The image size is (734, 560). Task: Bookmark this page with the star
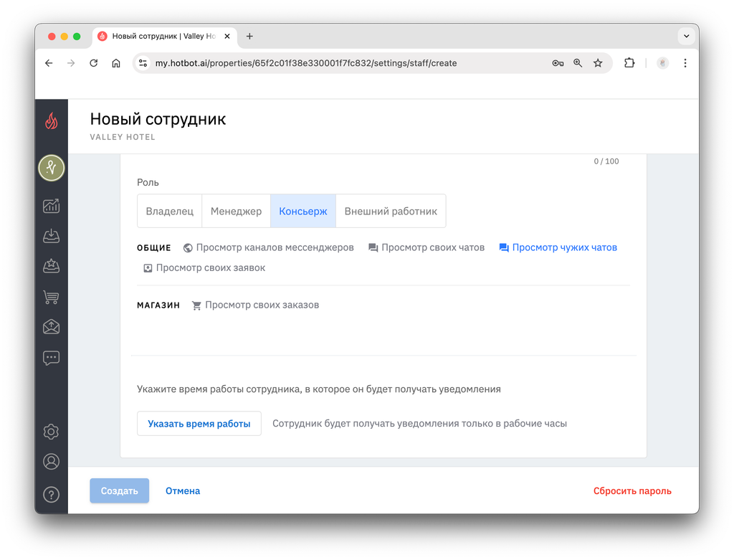coord(598,63)
